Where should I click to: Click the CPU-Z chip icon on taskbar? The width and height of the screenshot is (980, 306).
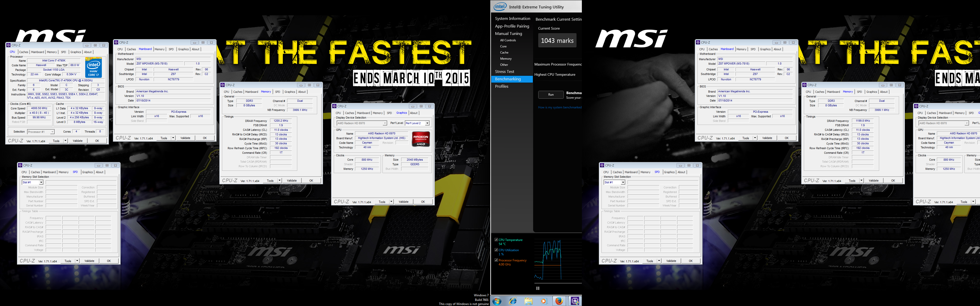[x=574, y=301]
